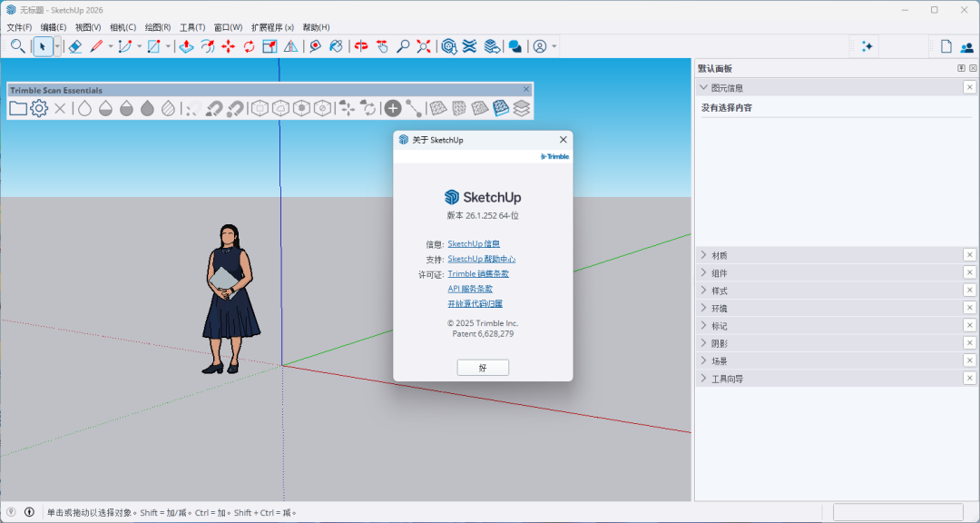This screenshot has width=980, height=523.
Task: Open the 帮助(H) menu
Action: (x=317, y=27)
